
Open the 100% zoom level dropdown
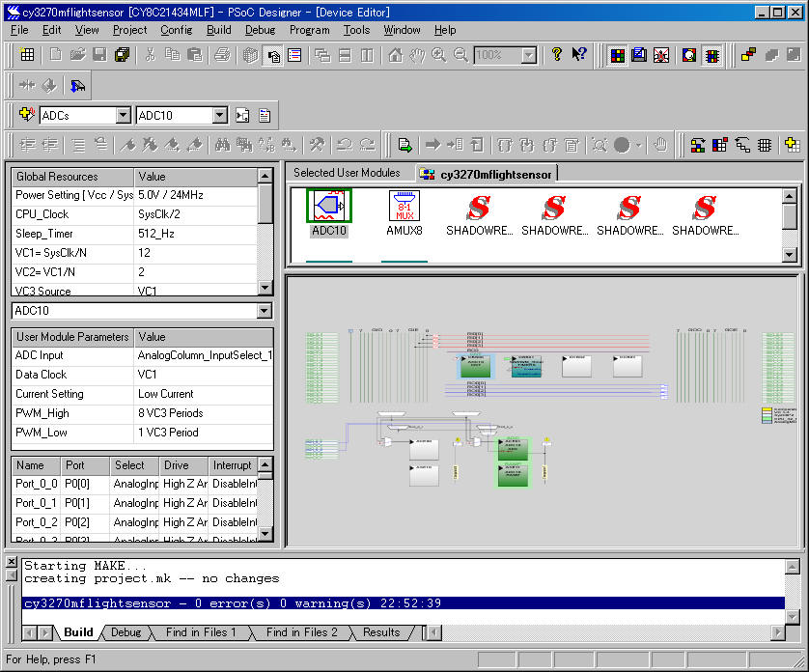pos(528,55)
